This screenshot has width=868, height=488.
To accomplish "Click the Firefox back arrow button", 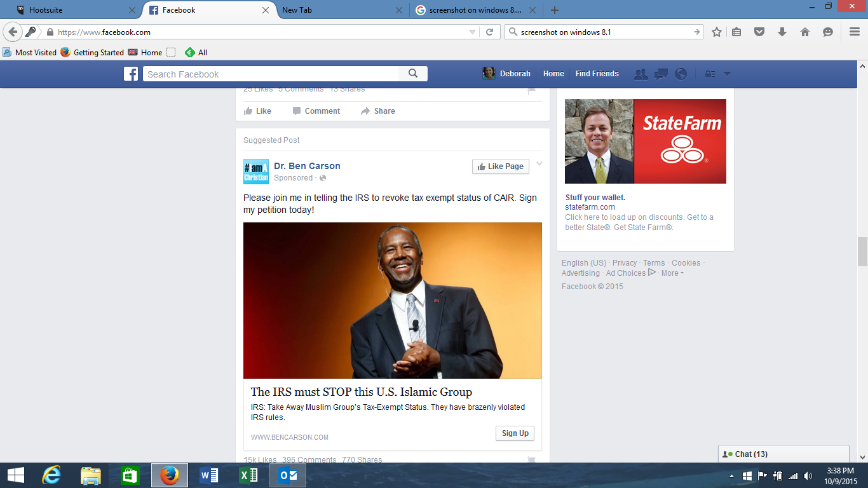I will (12, 32).
